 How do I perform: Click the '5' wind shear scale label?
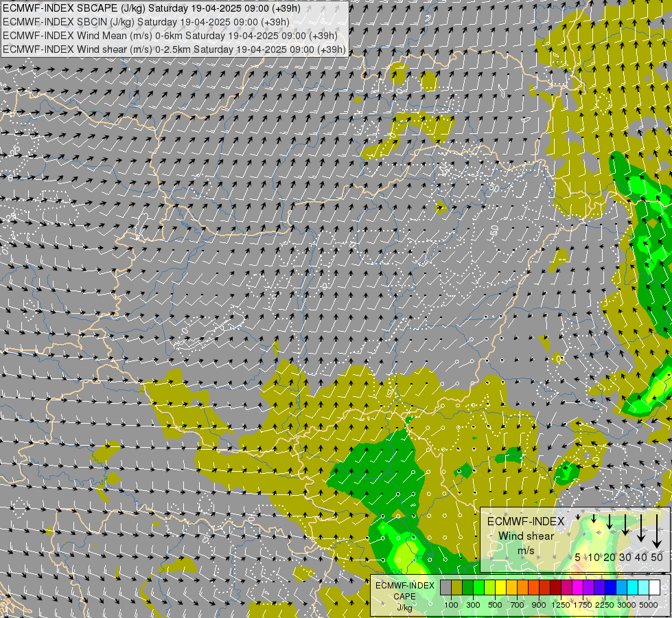point(578,557)
